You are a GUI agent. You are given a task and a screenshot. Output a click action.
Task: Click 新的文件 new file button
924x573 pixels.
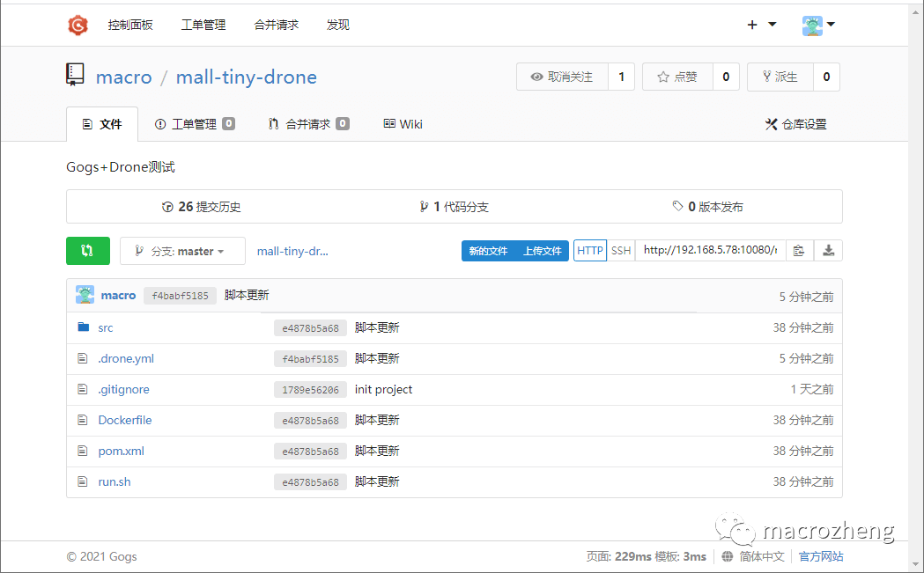(x=488, y=251)
